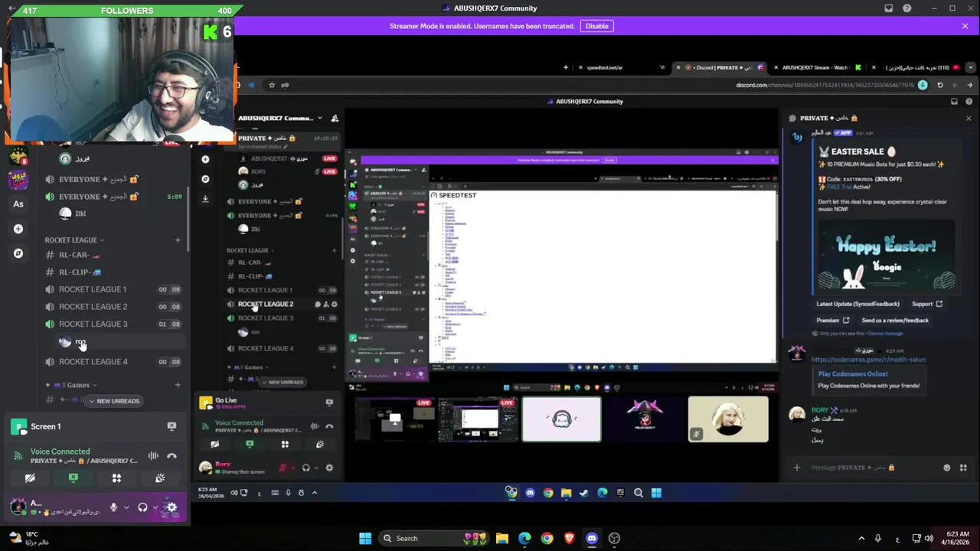This screenshot has height=551, width=980.
Task: Close the PRIVATE chat panel in the stream
Action: (x=969, y=118)
